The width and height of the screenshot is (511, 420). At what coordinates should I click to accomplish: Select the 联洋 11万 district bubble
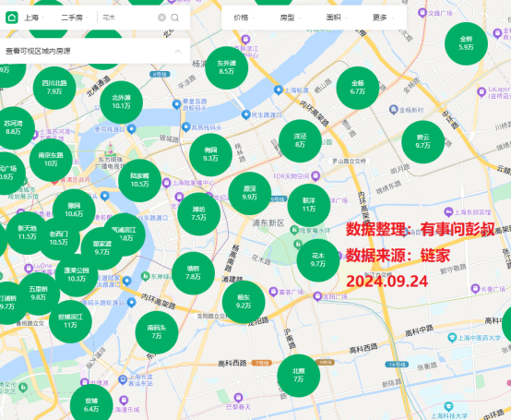point(309,205)
